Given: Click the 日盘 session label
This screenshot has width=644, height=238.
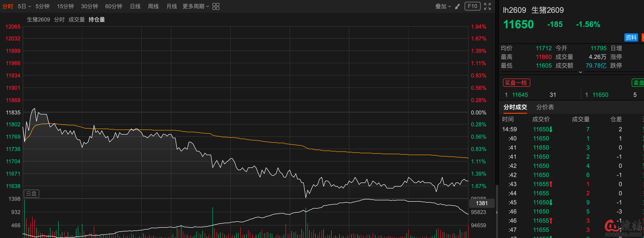Looking at the screenshot, I should (x=31, y=193).
